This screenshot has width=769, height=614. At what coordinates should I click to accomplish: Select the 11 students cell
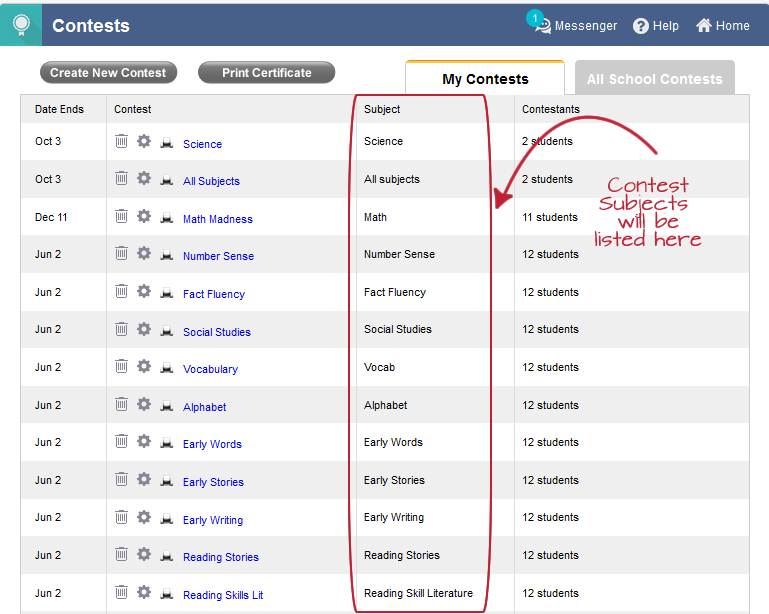550,217
